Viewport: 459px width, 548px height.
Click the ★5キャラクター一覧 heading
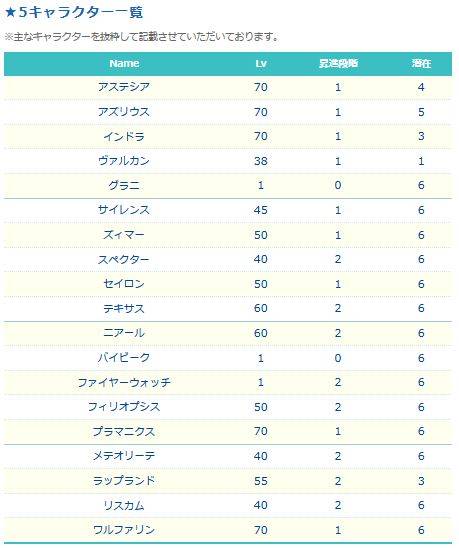[74, 13]
